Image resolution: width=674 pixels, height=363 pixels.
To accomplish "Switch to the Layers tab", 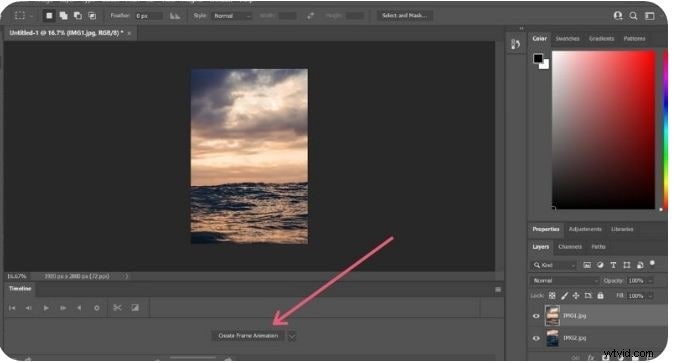I will [540, 247].
